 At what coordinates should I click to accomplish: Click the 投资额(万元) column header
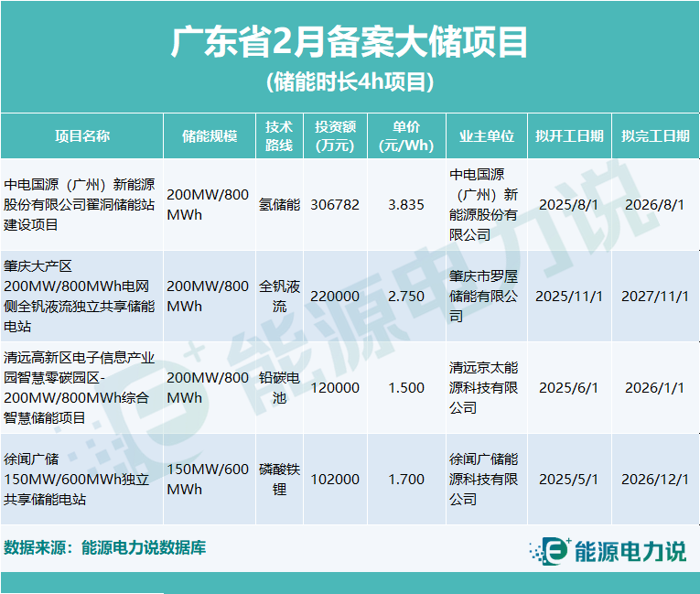pyautogui.click(x=335, y=135)
